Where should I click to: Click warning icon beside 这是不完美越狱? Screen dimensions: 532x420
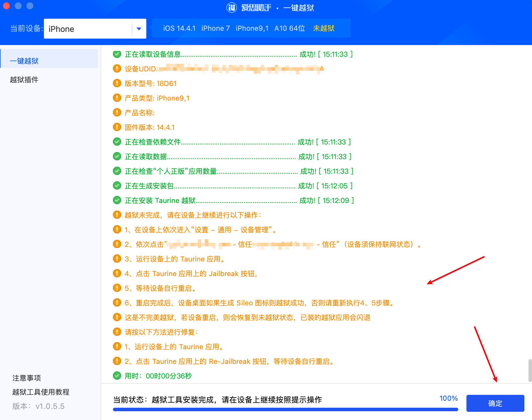click(117, 317)
